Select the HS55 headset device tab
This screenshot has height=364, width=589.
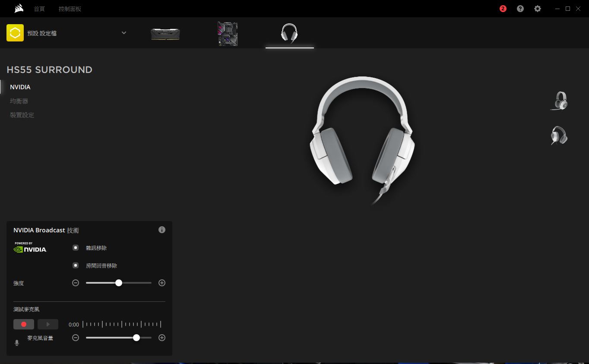click(289, 34)
